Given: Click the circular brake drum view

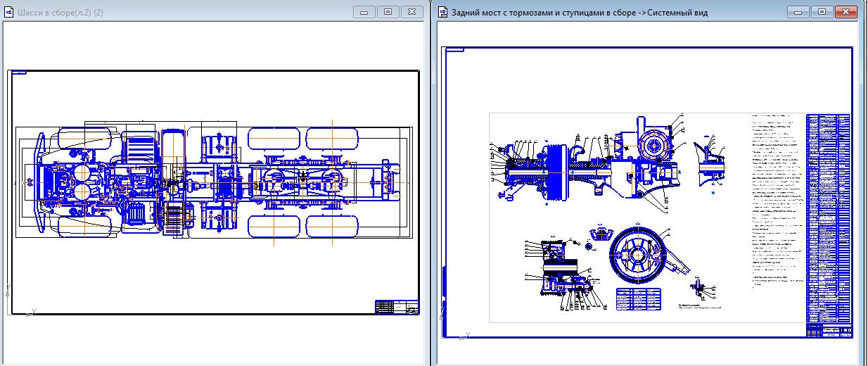Looking at the screenshot, I should click(638, 253).
